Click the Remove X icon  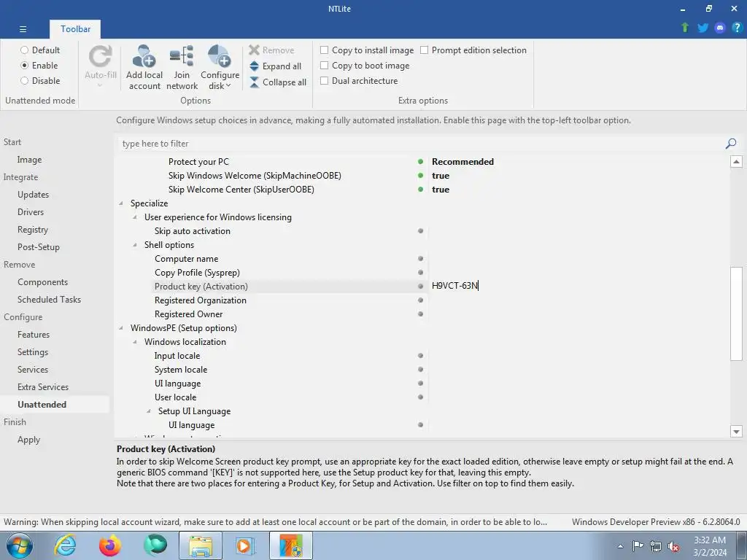[x=254, y=50]
